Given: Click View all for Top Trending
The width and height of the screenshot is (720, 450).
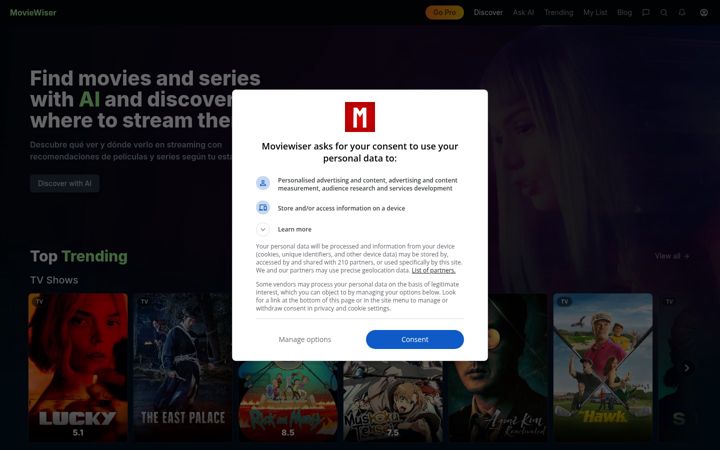Looking at the screenshot, I should point(672,256).
